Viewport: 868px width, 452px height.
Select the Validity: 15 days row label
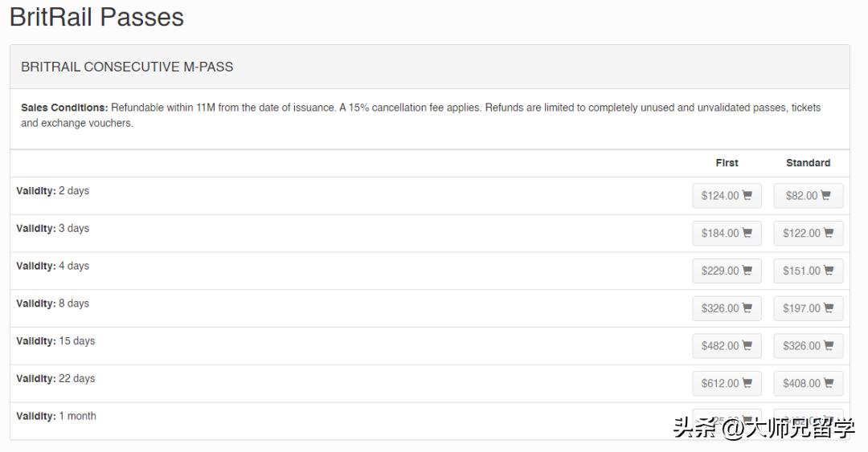(x=55, y=341)
